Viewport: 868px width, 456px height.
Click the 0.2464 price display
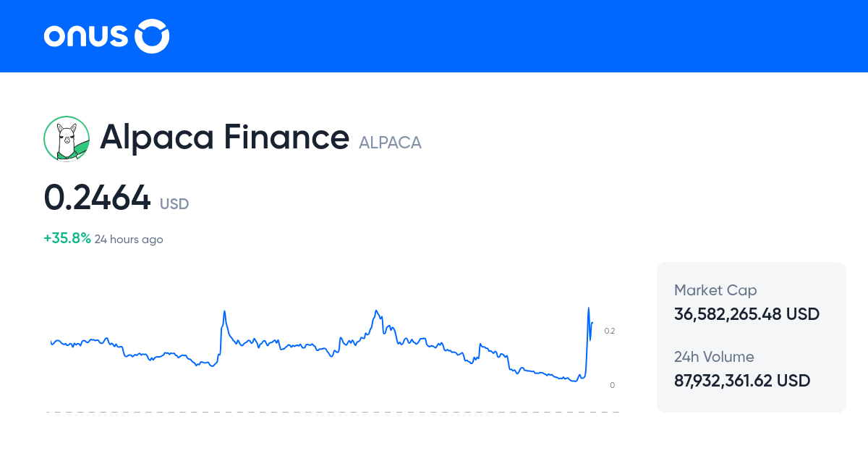98,198
